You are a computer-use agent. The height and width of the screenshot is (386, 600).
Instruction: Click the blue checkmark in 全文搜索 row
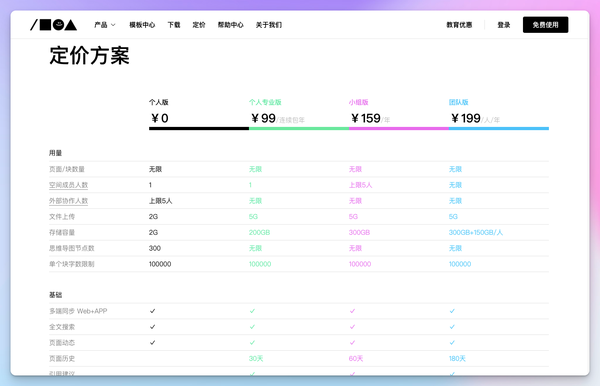coord(452,327)
